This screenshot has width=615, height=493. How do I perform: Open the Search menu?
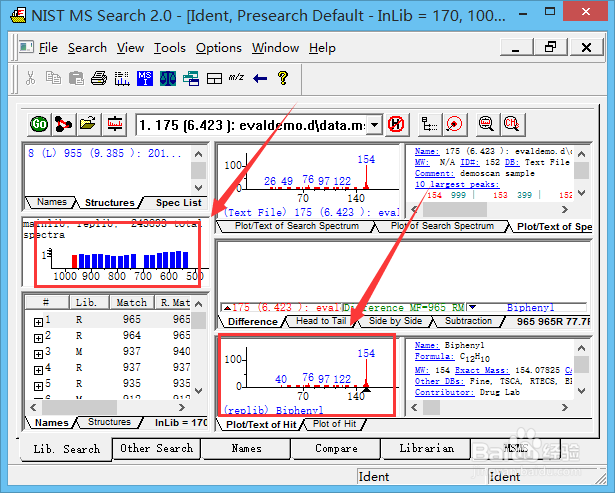pyautogui.click(x=87, y=48)
